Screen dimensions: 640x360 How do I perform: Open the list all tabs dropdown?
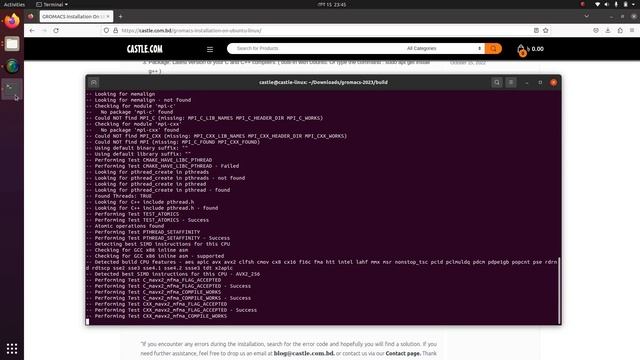[x=587, y=16]
